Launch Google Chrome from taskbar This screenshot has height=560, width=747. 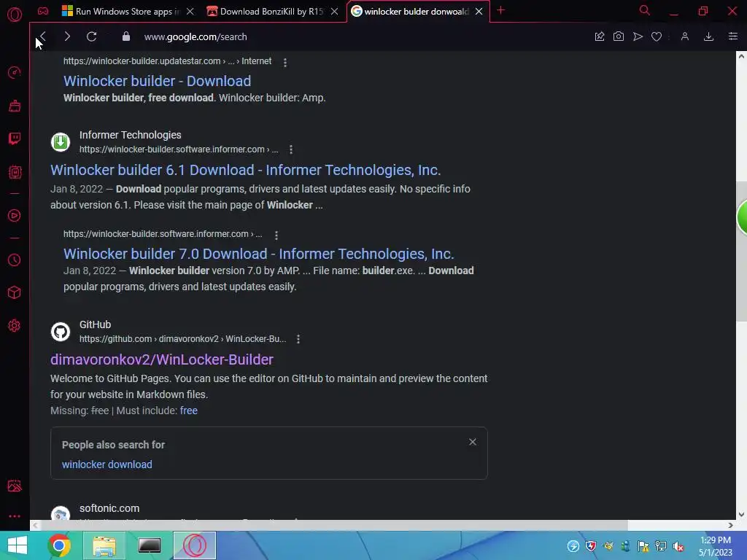59,545
